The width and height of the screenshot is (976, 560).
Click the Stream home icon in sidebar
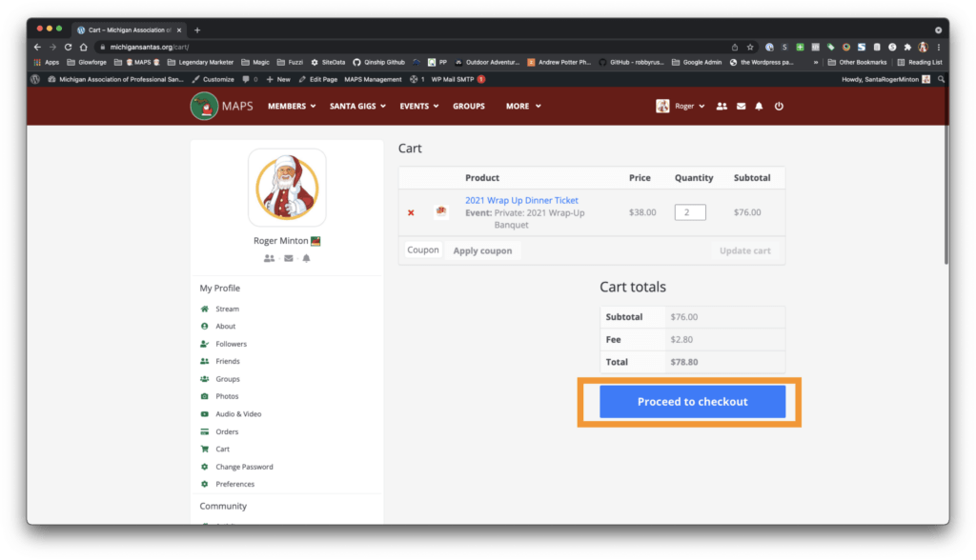pyautogui.click(x=204, y=309)
